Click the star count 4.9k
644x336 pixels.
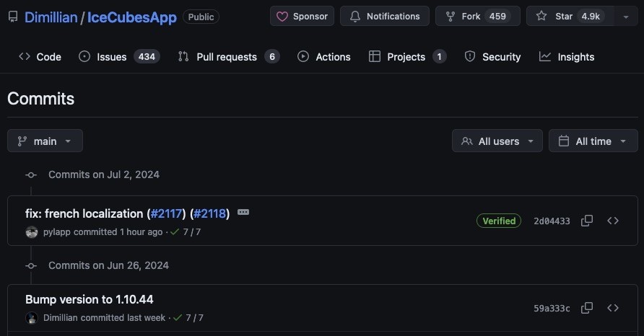tap(591, 17)
